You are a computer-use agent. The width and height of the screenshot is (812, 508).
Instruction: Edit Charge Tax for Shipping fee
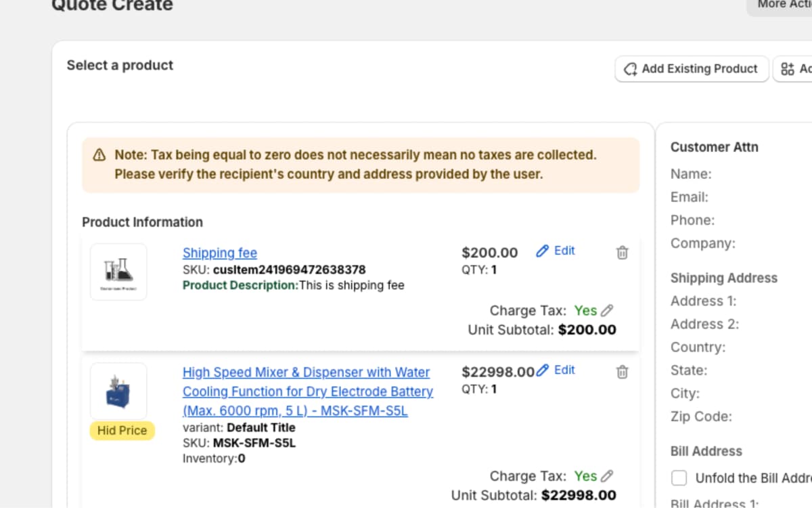click(x=607, y=311)
